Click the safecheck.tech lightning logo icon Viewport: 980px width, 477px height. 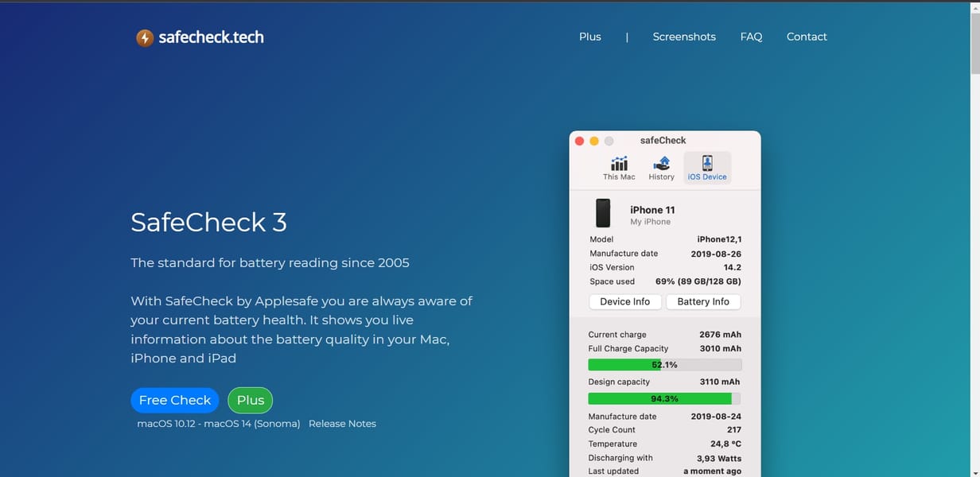pos(145,37)
